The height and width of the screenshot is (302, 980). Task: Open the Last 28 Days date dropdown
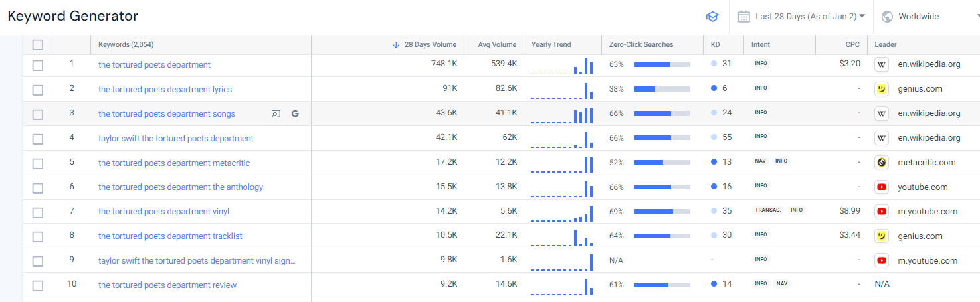click(x=801, y=17)
